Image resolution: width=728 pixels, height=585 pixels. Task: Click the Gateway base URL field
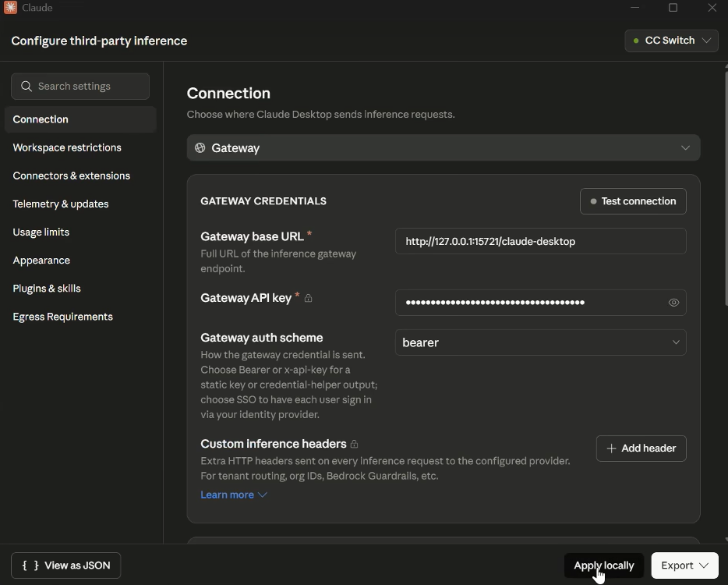click(540, 241)
